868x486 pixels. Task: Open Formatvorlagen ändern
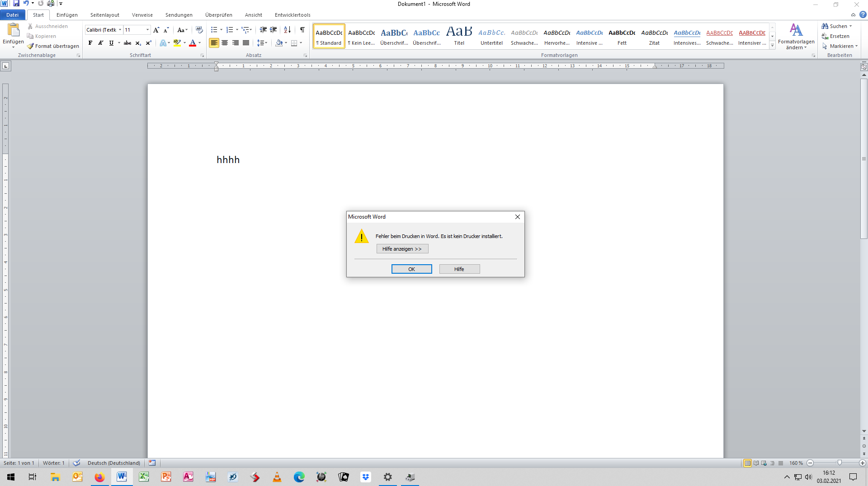pyautogui.click(x=796, y=36)
